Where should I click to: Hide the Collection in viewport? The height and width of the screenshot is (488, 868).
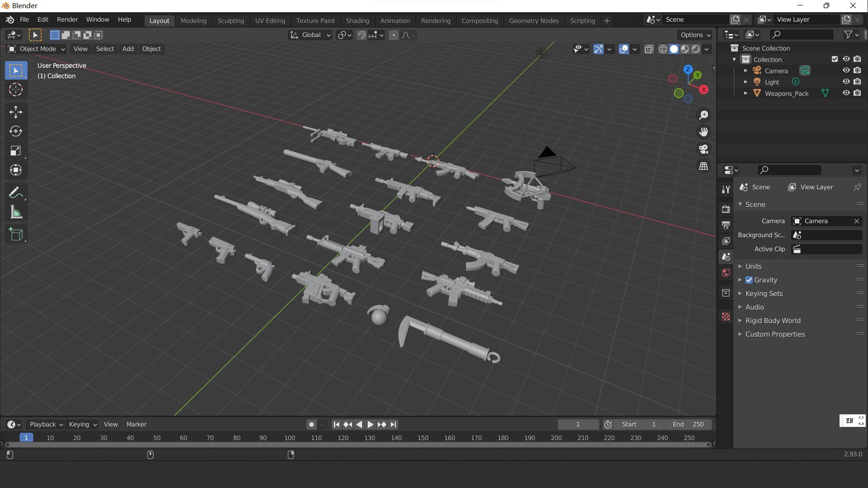846,59
